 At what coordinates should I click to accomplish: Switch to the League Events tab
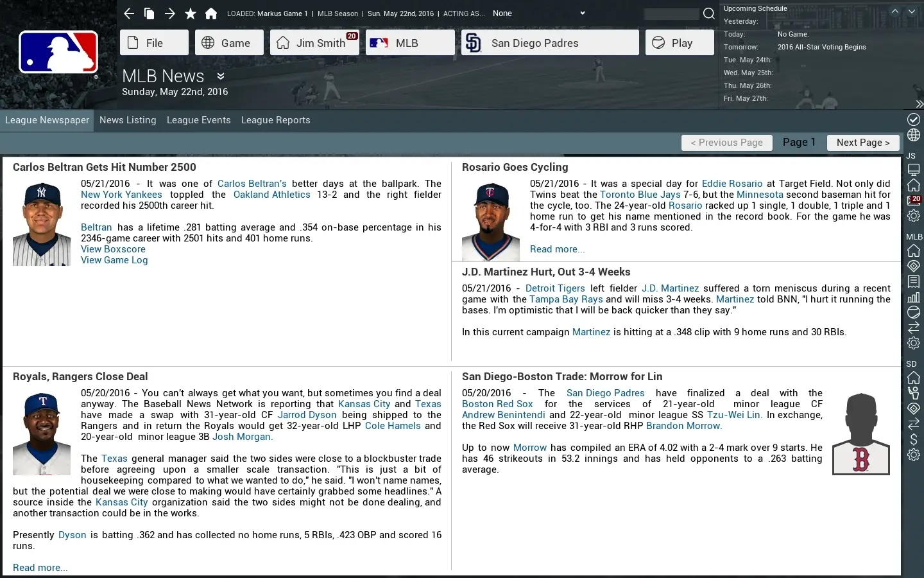click(198, 120)
